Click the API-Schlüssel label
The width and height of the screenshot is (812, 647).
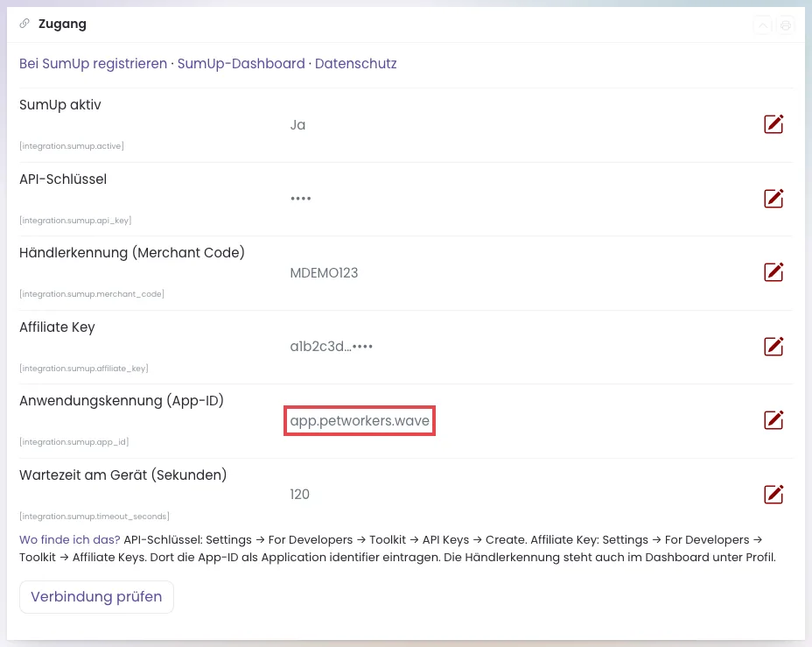pos(63,179)
